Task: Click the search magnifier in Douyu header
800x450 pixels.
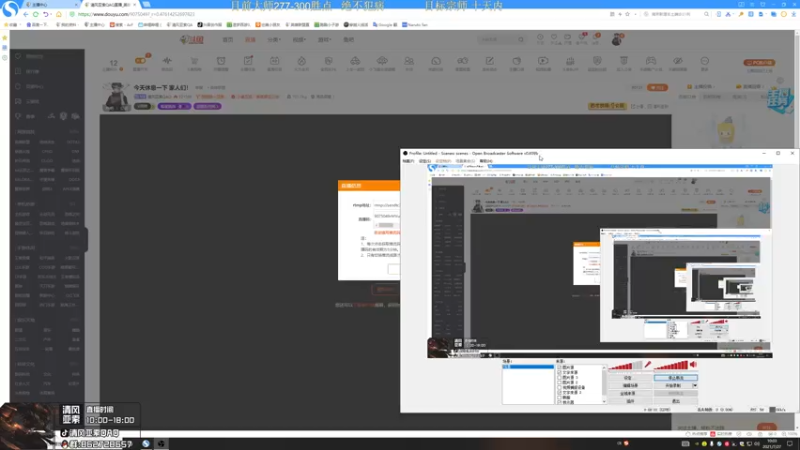Action: click(521, 39)
